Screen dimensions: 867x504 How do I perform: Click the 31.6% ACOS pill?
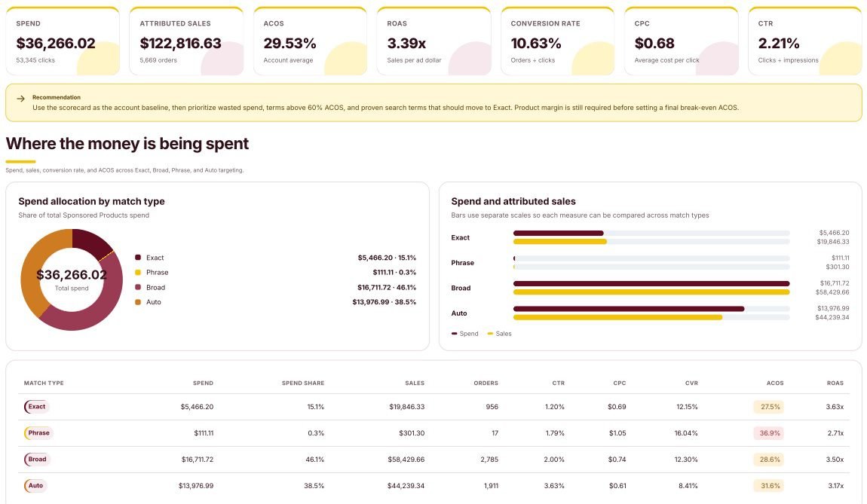click(x=770, y=486)
